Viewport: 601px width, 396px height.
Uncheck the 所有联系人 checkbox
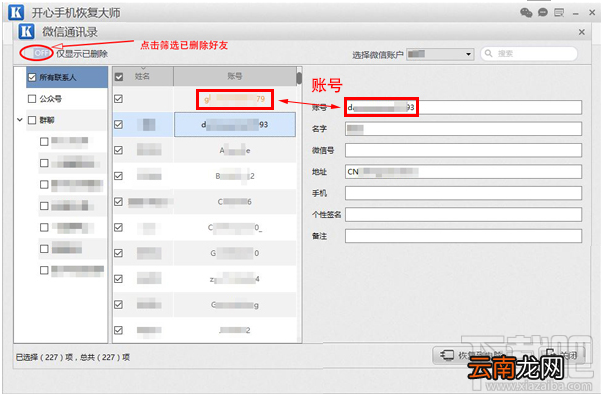(x=32, y=77)
